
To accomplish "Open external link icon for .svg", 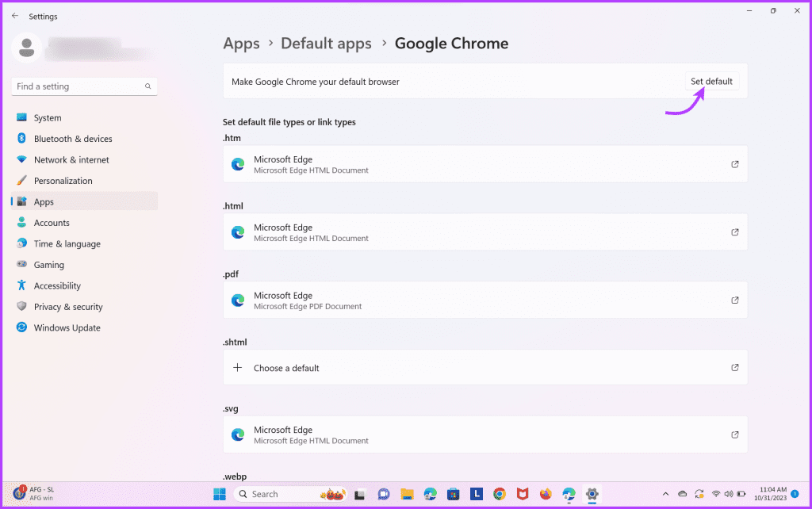I will [735, 434].
